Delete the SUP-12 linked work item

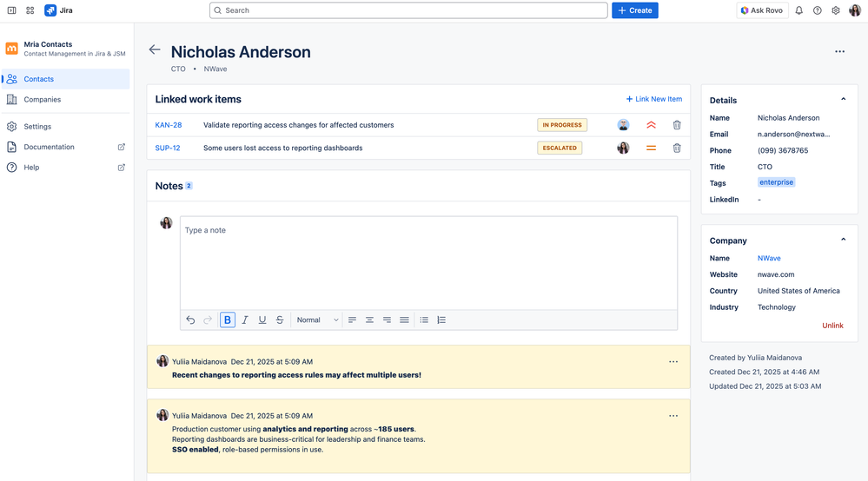point(677,148)
